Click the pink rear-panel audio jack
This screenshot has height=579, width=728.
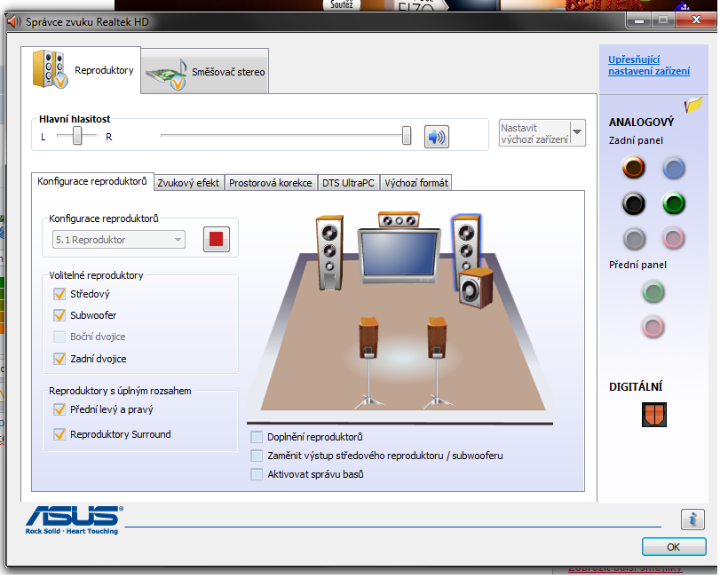(x=674, y=239)
